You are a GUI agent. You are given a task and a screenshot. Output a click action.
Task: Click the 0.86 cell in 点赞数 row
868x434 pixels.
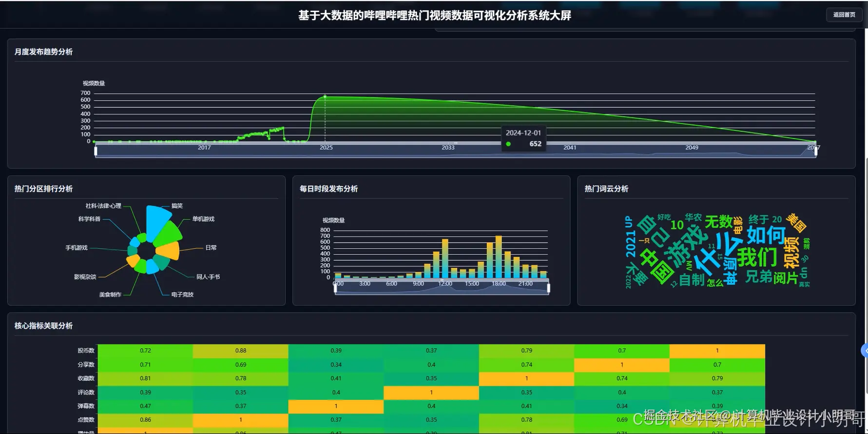point(145,419)
